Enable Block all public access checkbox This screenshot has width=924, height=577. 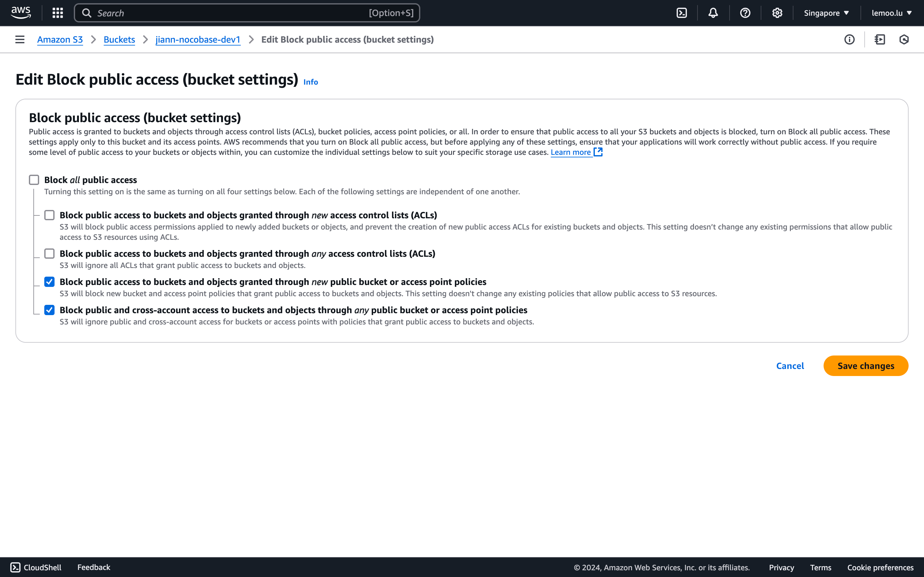click(x=34, y=180)
